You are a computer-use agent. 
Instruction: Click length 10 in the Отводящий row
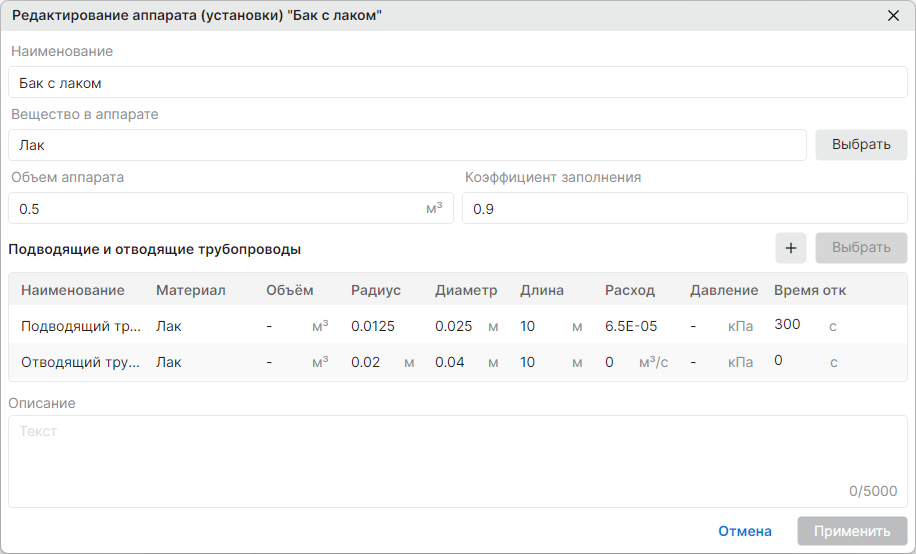[528, 362]
